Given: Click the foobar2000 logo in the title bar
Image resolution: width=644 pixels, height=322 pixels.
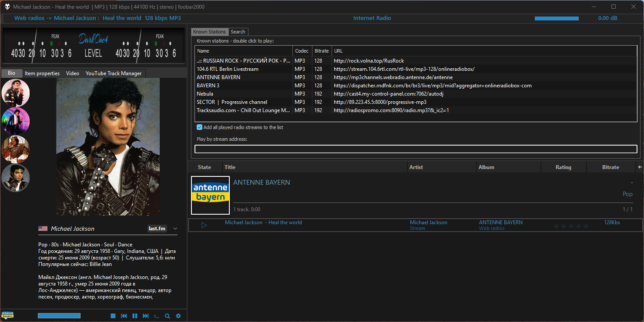Looking at the screenshot, I should 7,7.
